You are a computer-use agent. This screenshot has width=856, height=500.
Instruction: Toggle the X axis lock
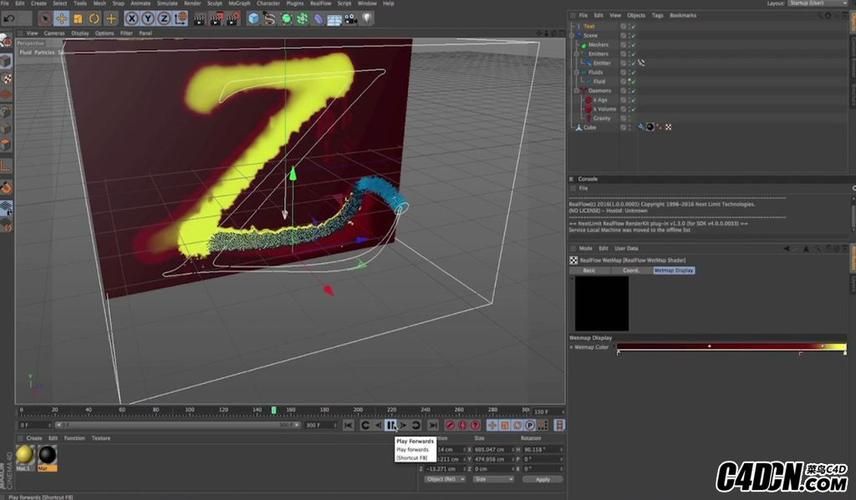(132, 19)
